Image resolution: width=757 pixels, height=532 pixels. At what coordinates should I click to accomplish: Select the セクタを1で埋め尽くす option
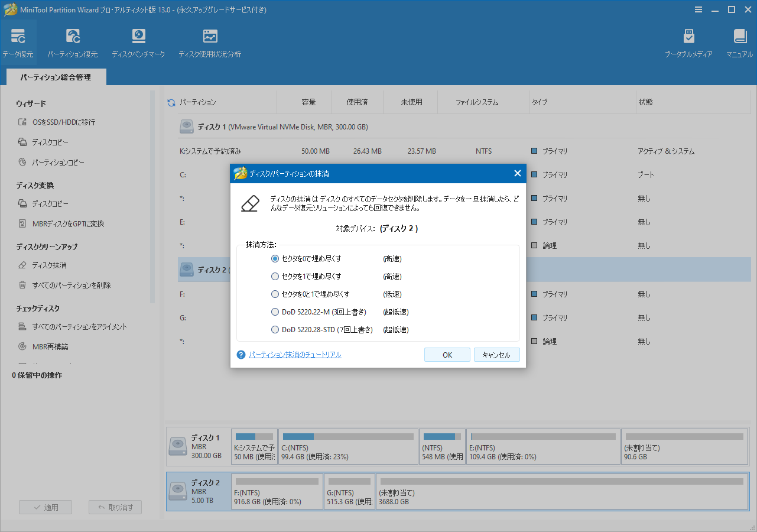[275, 276]
